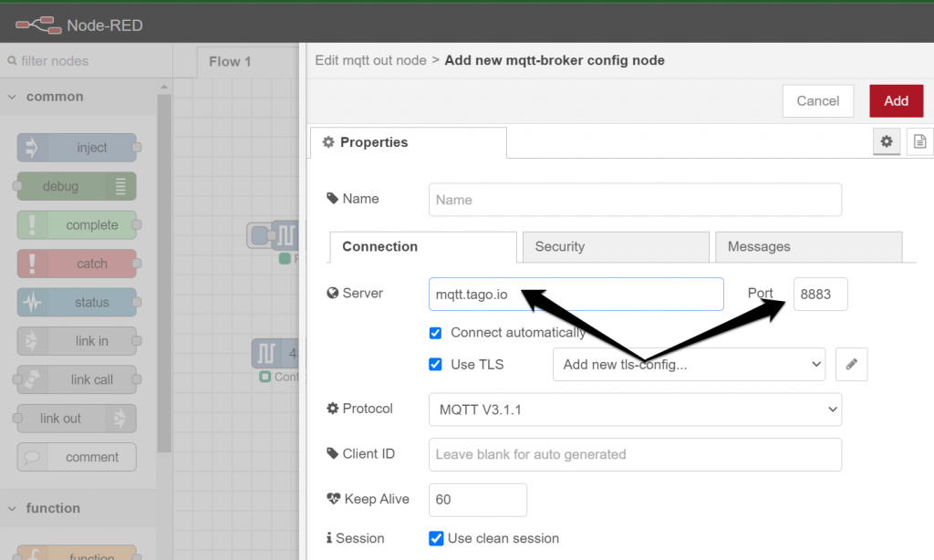Viewport: 934px width, 560px height.
Task: Open the tls-config dropdown
Action: click(x=690, y=364)
